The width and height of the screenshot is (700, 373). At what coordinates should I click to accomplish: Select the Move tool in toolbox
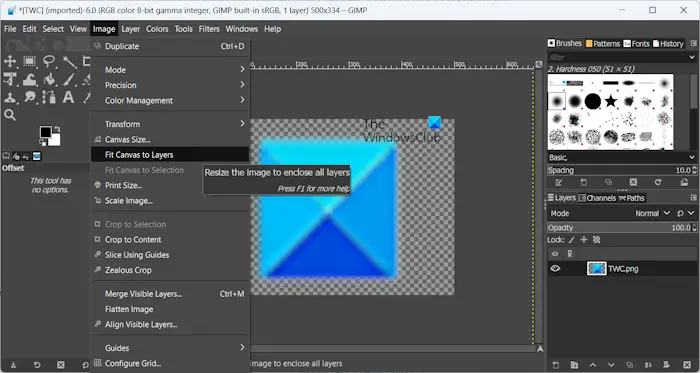10,61
